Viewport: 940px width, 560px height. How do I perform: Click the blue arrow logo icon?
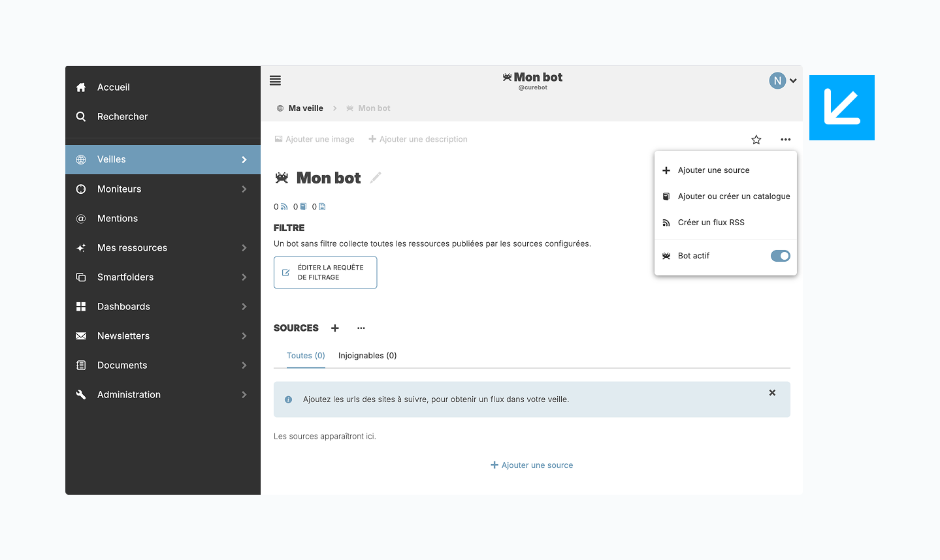[841, 108]
